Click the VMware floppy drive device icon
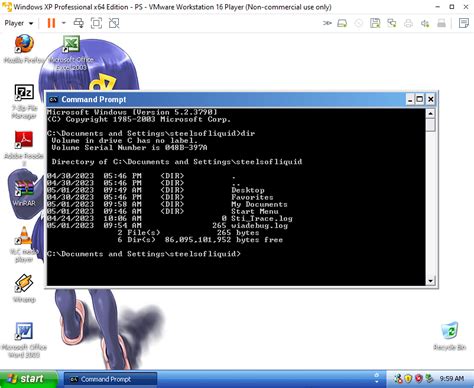 (375, 23)
